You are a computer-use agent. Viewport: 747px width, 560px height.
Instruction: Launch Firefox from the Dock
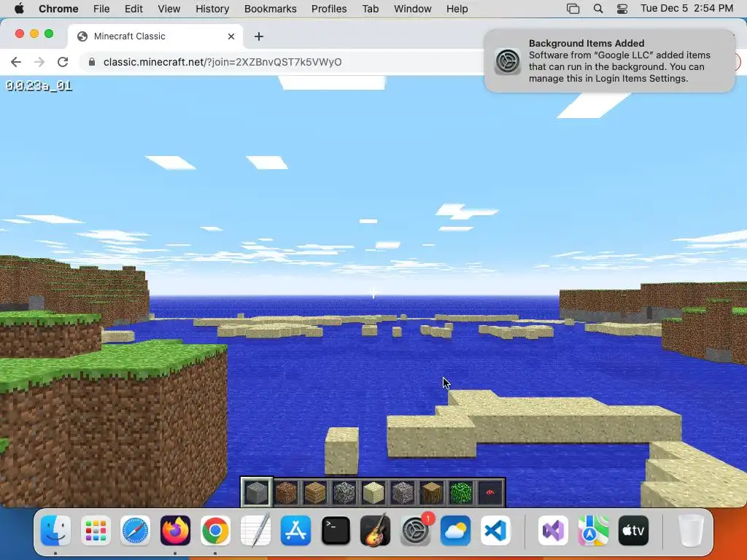tap(175, 530)
